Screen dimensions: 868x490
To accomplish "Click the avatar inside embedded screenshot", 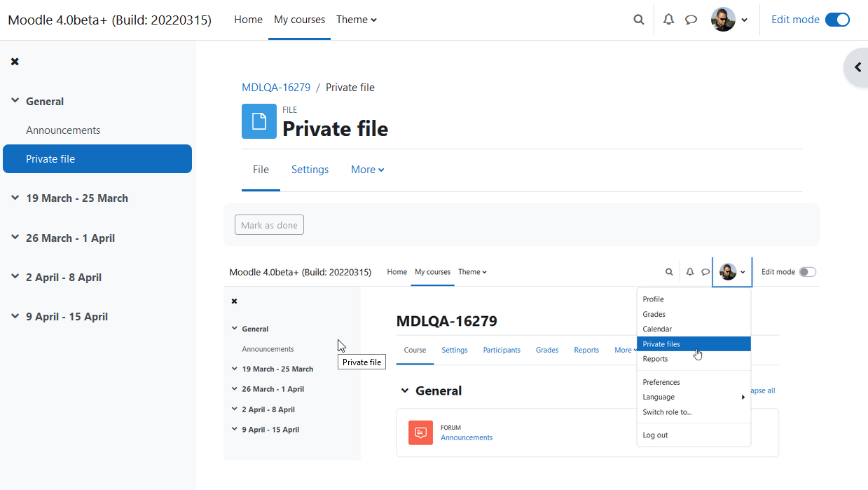I will coord(728,272).
